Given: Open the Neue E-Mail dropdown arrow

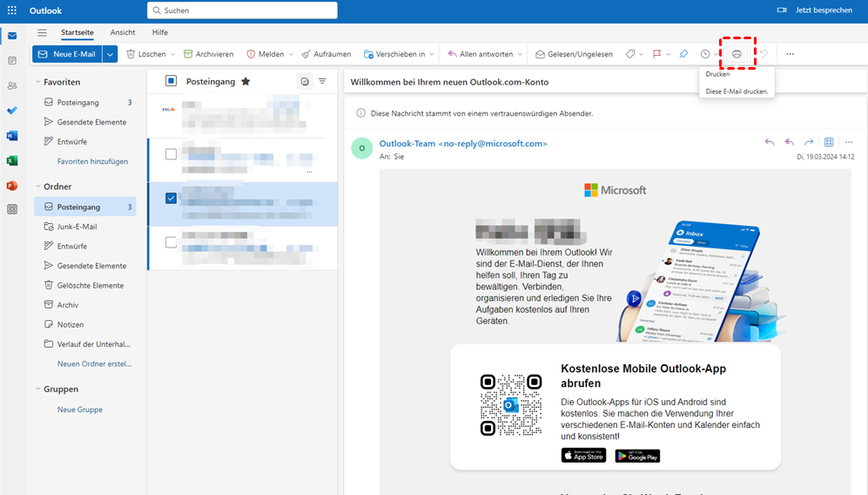Looking at the screenshot, I should [x=111, y=54].
